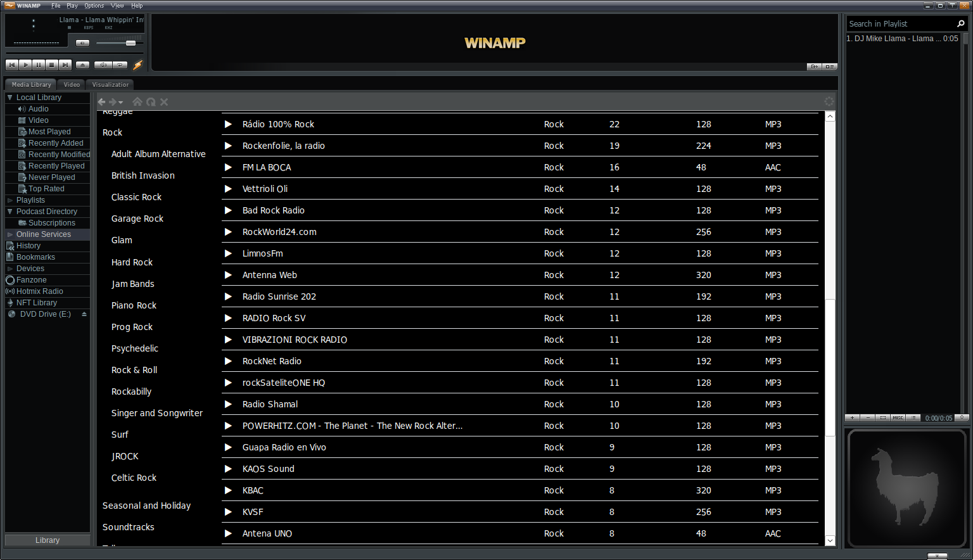Go back in the online services browser
This screenshot has width=973, height=560.
(102, 102)
